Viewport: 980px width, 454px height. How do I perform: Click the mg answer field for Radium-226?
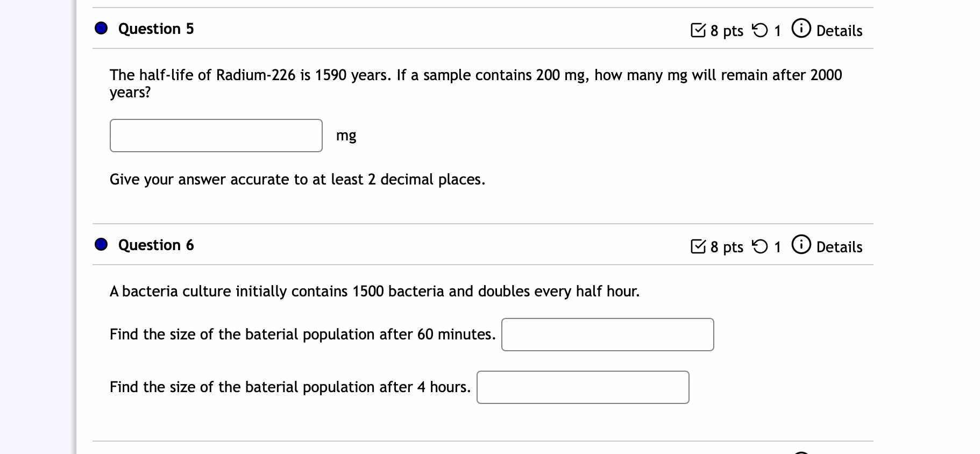pos(216,136)
